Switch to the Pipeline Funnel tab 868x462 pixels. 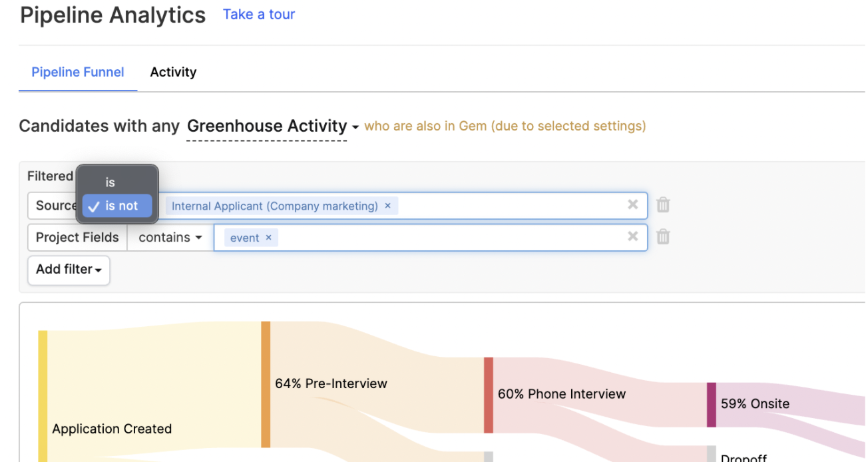pyautogui.click(x=78, y=72)
